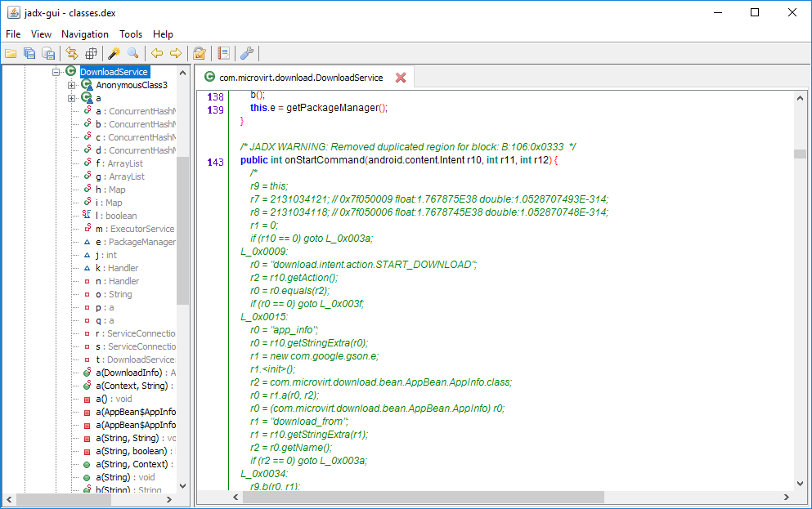Image resolution: width=812 pixels, height=509 pixels.
Task: Select field h : Map
Action: (110, 190)
